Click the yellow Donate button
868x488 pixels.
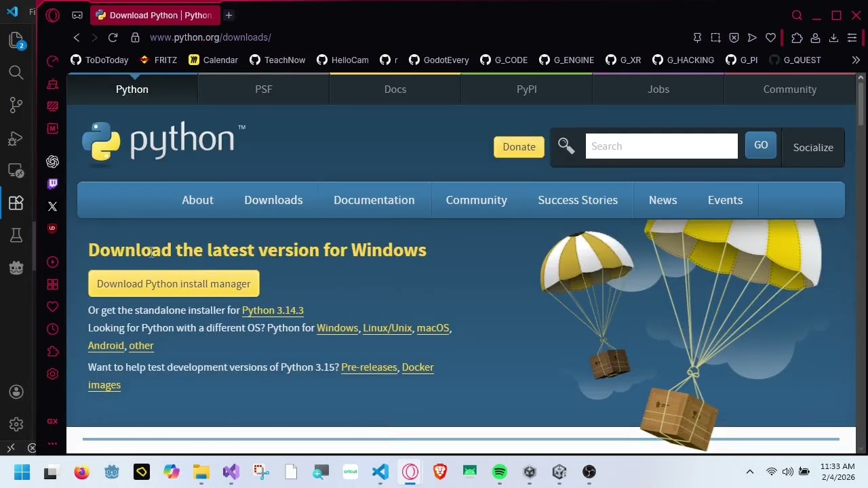(519, 146)
